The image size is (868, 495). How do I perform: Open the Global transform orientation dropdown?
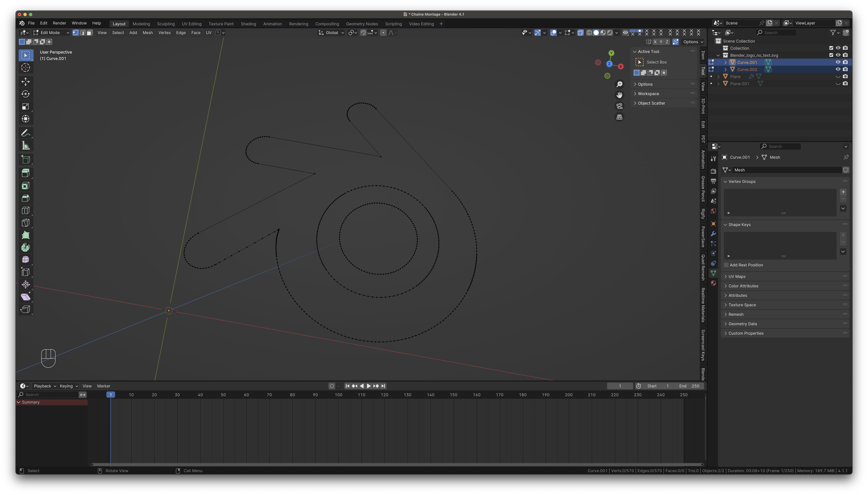click(331, 33)
